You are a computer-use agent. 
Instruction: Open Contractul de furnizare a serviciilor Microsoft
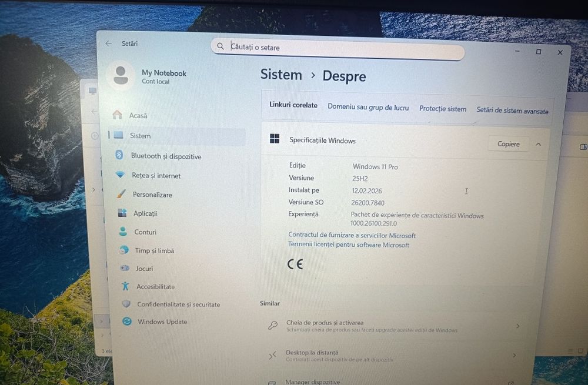pyautogui.click(x=352, y=235)
